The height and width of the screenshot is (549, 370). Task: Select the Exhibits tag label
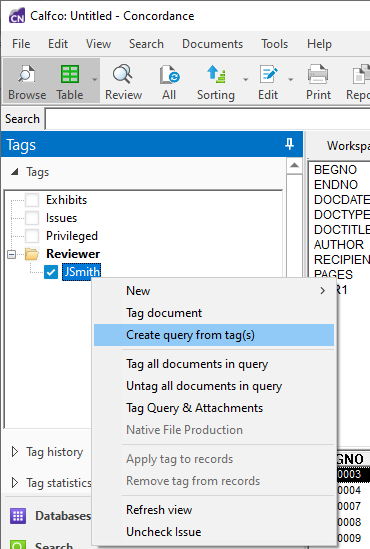pos(67,200)
